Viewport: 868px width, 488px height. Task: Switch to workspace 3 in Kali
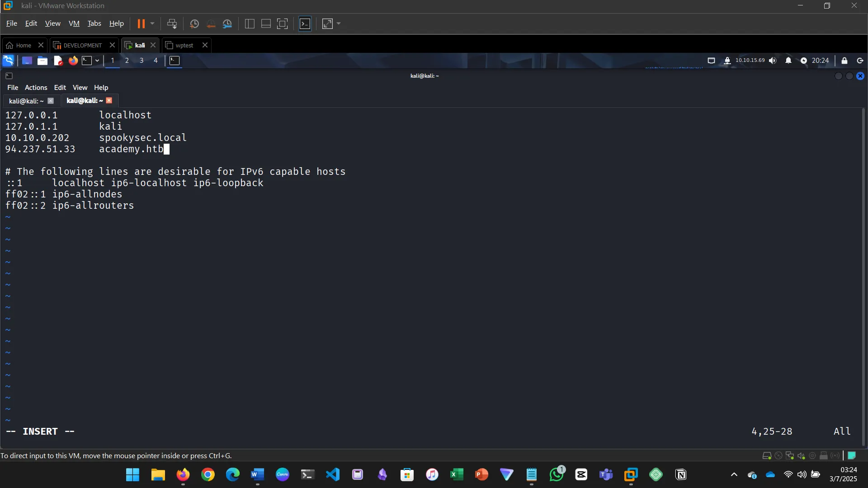pyautogui.click(x=141, y=61)
